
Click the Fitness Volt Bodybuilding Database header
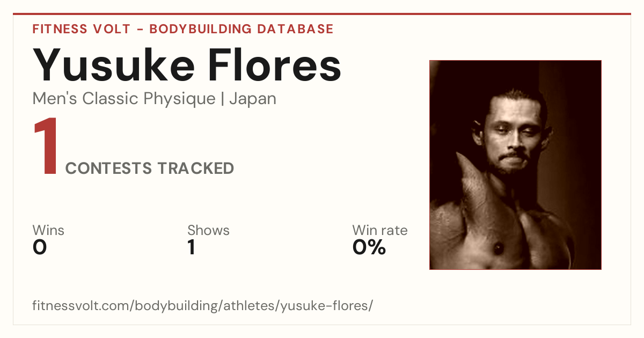click(x=183, y=29)
